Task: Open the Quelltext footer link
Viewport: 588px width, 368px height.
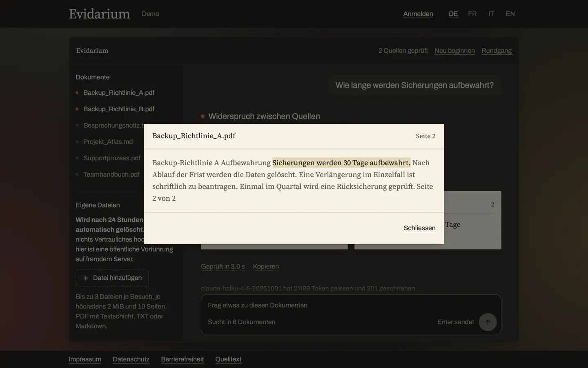Action: tap(228, 359)
